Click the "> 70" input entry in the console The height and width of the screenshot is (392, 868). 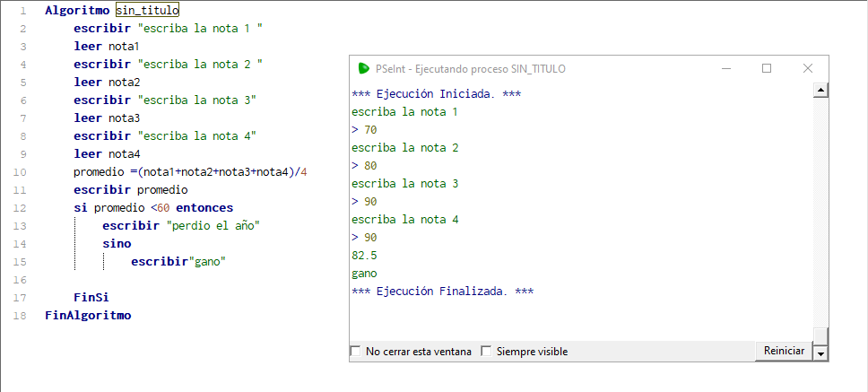click(x=365, y=130)
